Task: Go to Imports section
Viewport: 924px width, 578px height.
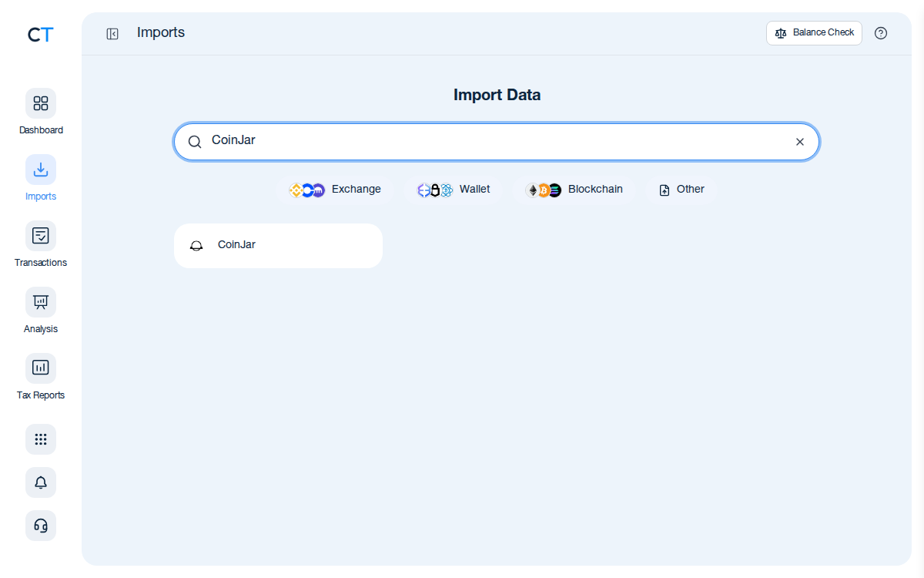Action: tap(41, 178)
